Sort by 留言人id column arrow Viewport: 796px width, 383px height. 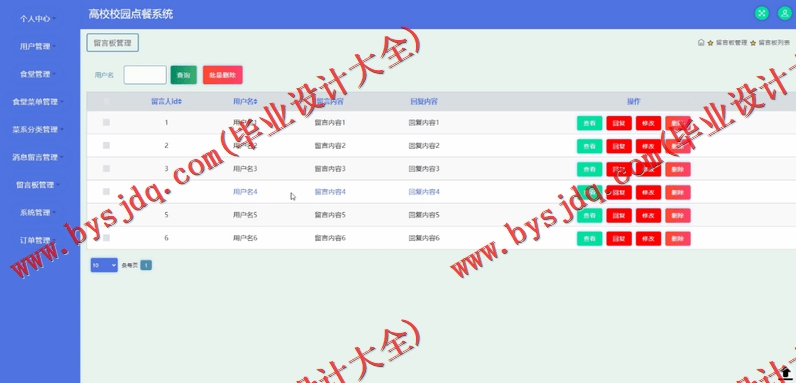[x=180, y=102]
